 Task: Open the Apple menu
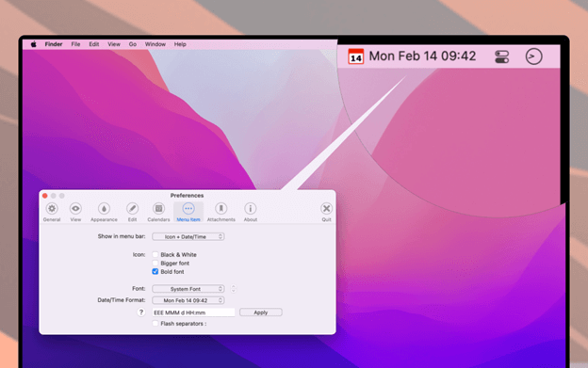[33, 44]
